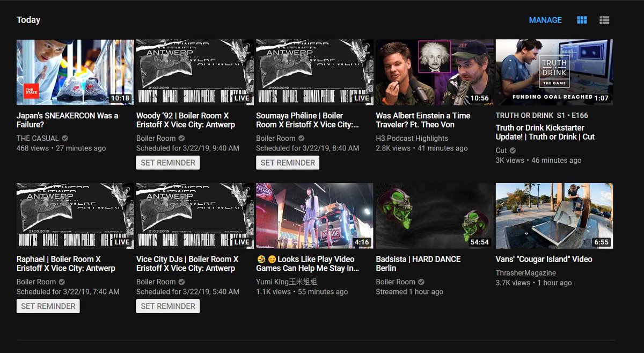Click '2.8K views • 41 minutes ago' text
The height and width of the screenshot is (353, 644).
pos(422,148)
